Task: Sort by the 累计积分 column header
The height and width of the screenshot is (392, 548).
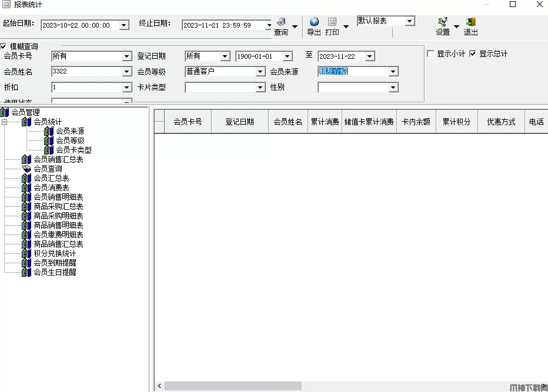Action: point(456,122)
